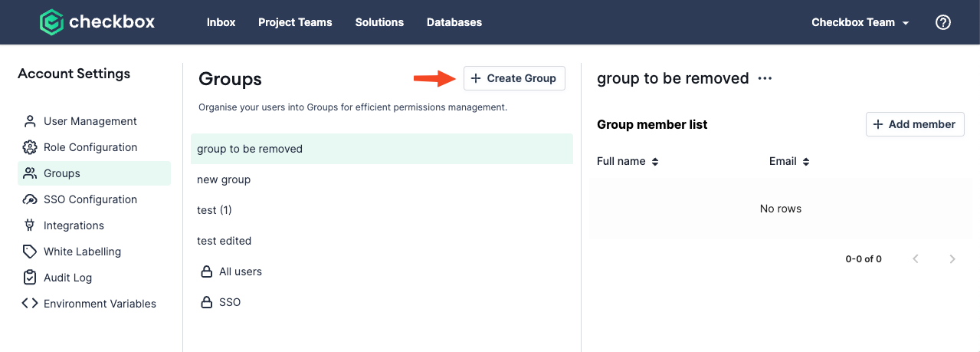Select the 'test edited' group row
Image resolution: width=980 pixels, height=352 pixels.
pyautogui.click(x=382, y=241)
